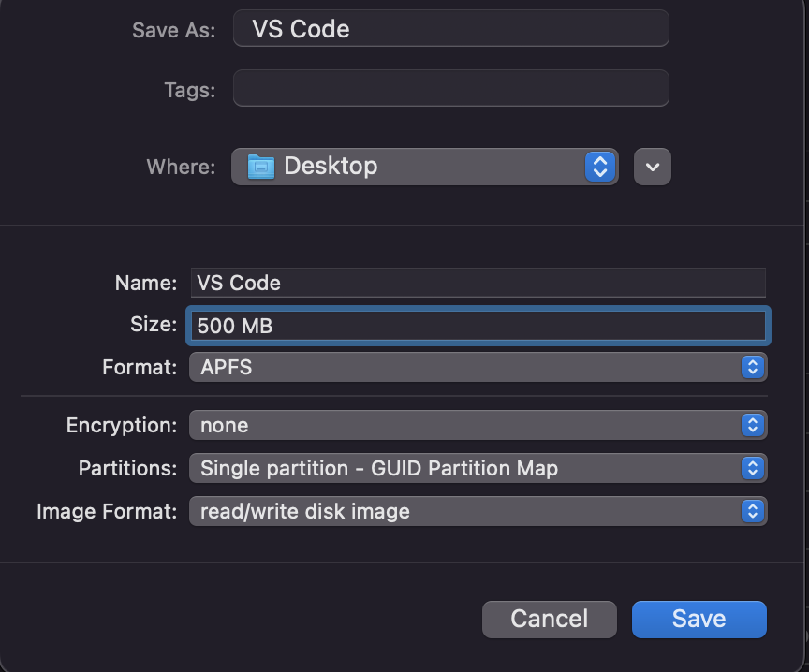Click the Cancel button

point(549,620)
